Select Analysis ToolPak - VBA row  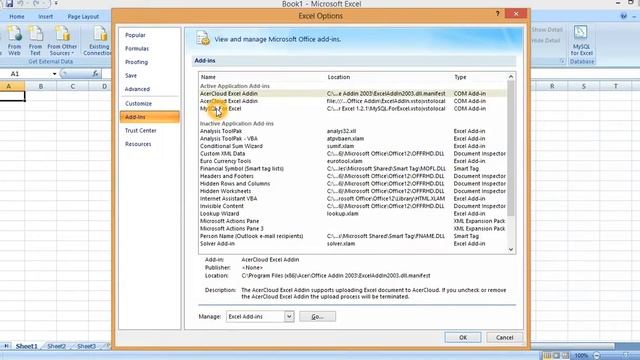click(x=353, y=139)
